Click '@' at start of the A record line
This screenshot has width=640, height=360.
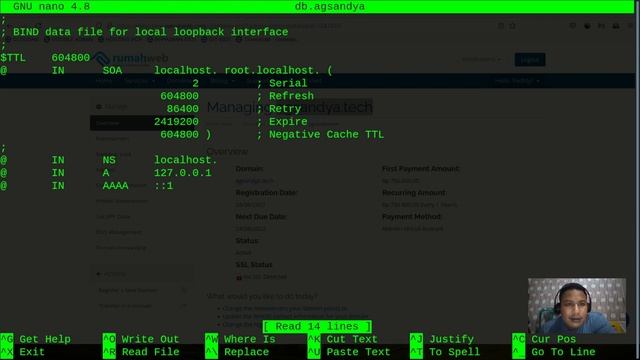(4, 173)
